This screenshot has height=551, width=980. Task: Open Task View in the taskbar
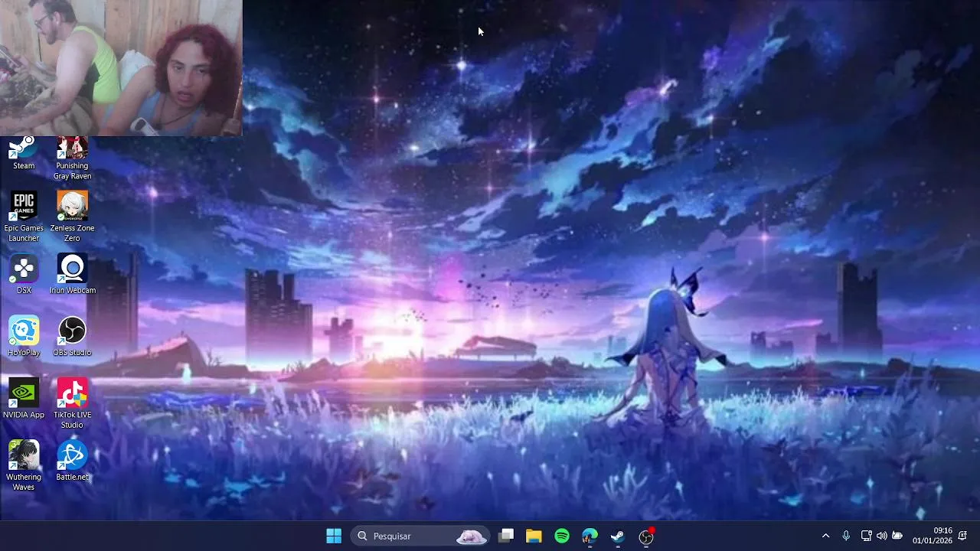(506, 536)
